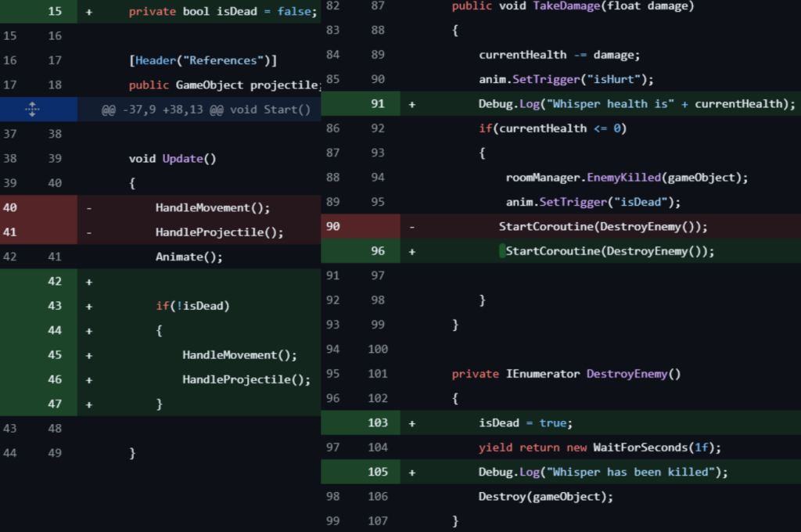The width and height of the screenshot is (801, 532).
Task: Select the removed red "HandleMovement();" line
Action: [x=213, y=207]
